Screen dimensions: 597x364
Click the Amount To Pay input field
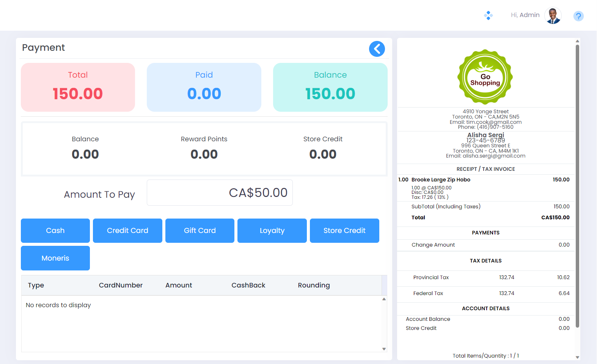point(220,193)
